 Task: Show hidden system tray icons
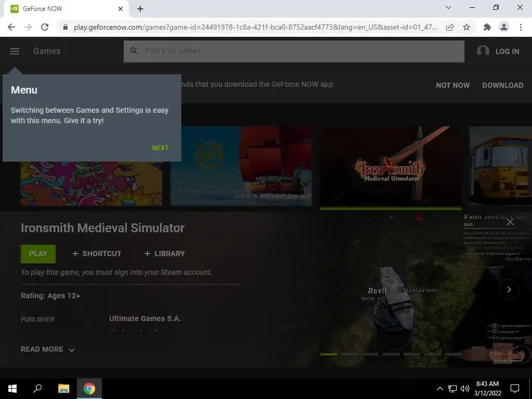pos(440,389)
